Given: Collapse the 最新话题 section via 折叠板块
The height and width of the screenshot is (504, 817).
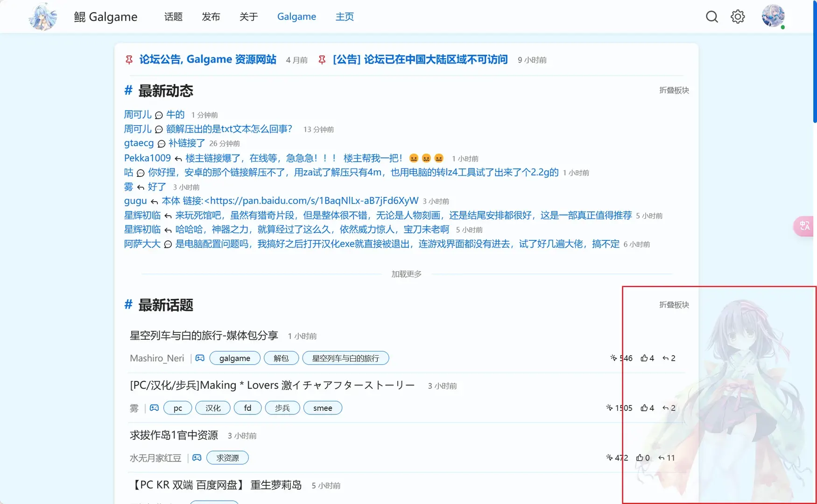Looking at the screenshot, I should 674,305.
